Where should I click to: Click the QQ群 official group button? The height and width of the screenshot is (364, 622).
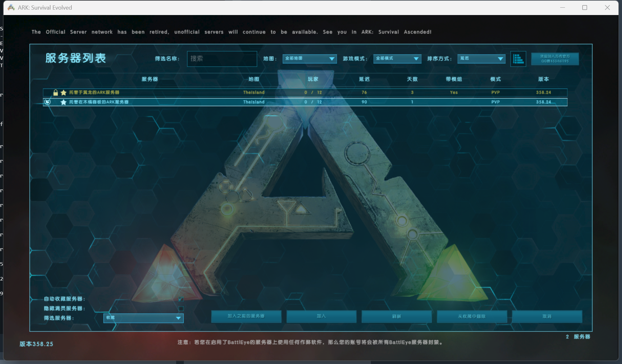[555, 59]
